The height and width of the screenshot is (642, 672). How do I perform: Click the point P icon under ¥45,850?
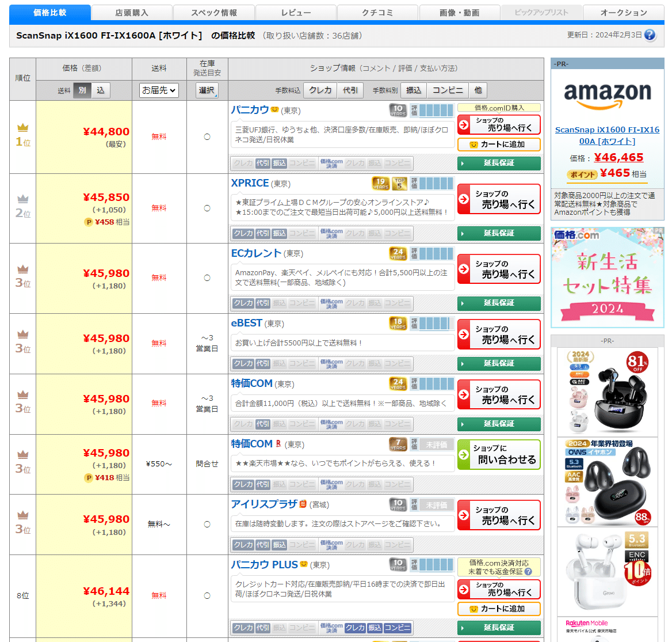(x=88, y=222)
